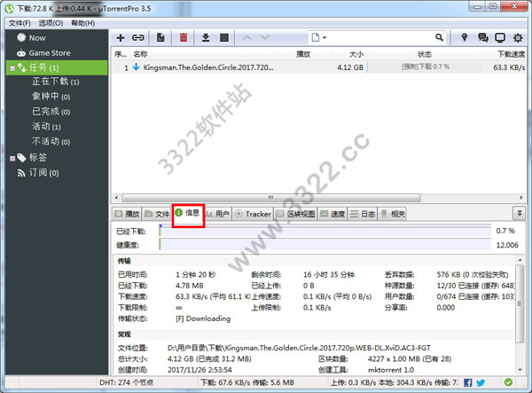Open the 选项(O) menu

(51, 23)
